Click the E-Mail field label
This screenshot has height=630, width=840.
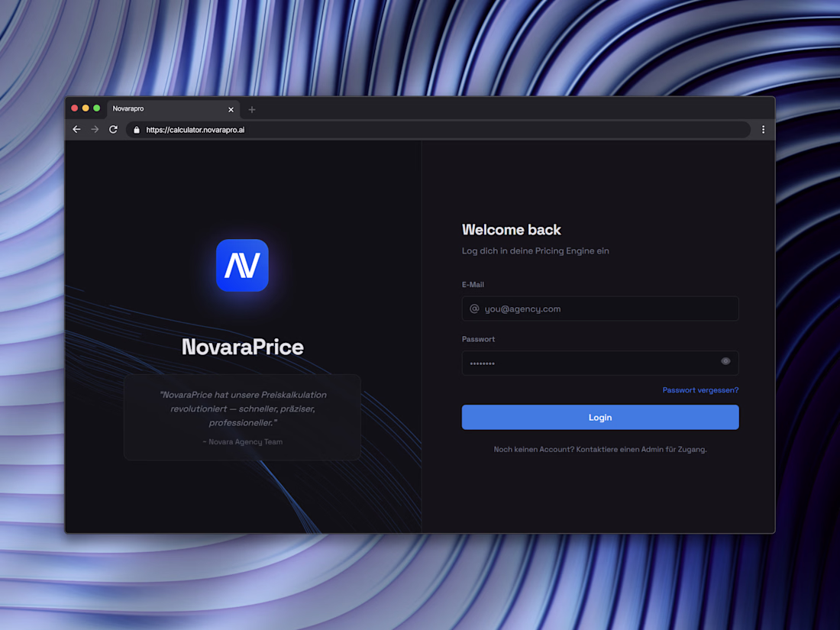pyautogui.click(x=473, y=285)
